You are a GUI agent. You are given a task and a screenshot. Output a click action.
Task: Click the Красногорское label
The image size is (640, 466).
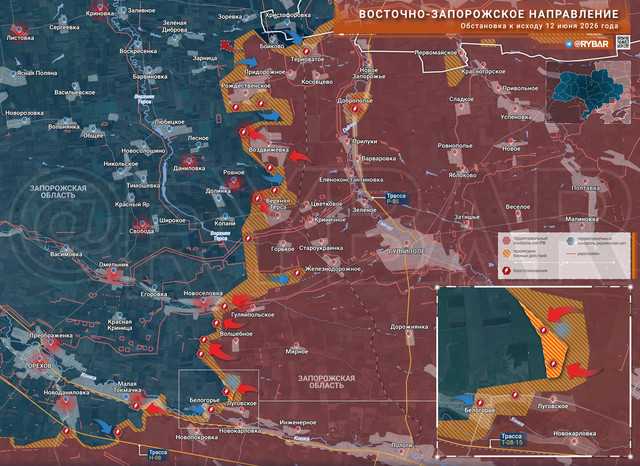click(x=483, y=72)
